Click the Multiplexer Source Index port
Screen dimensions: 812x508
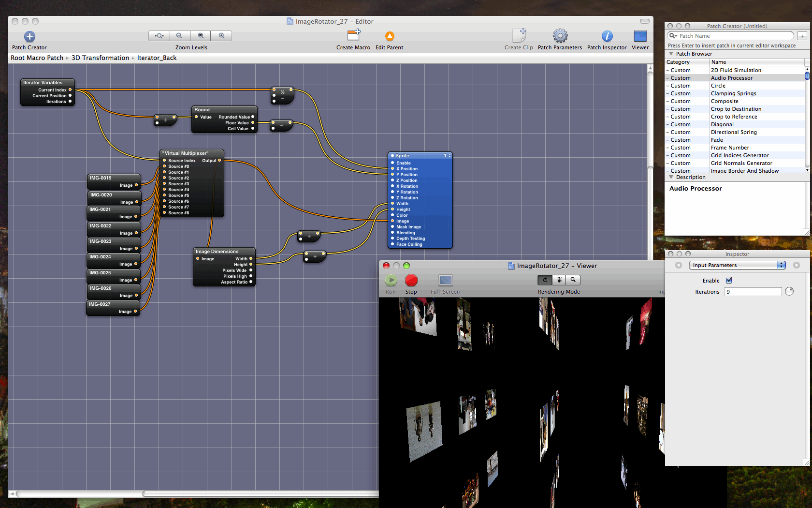click(164, 161)
